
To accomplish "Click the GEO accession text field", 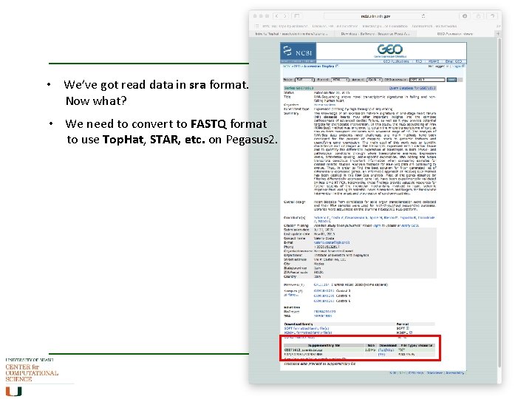I will click(427, 80).
